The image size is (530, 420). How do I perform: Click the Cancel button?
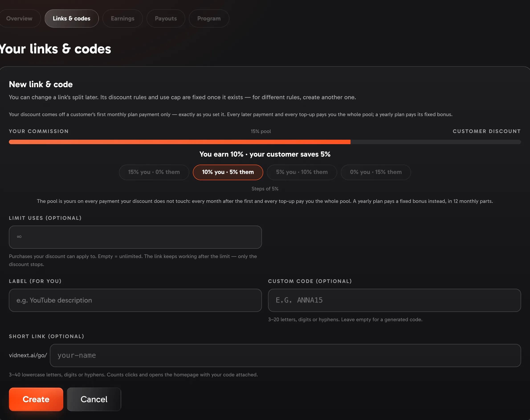pyautogui.click(x=94, y=399)
